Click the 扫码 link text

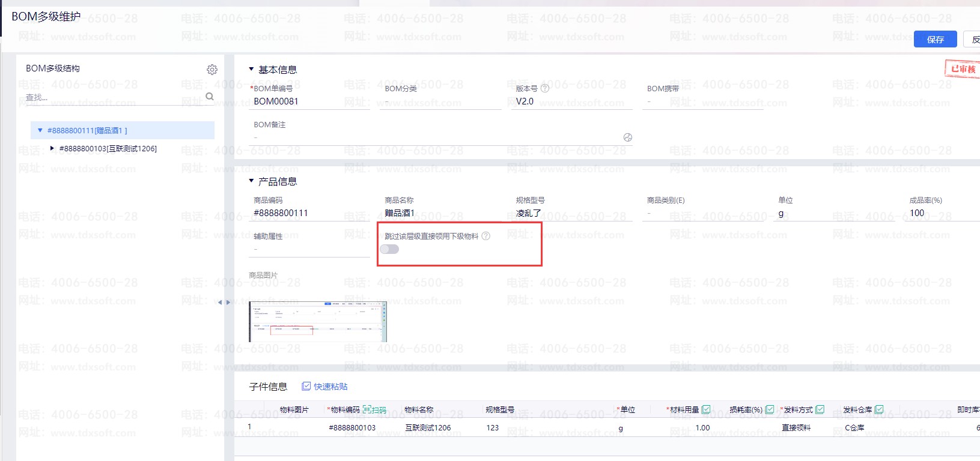pos(379,410)
